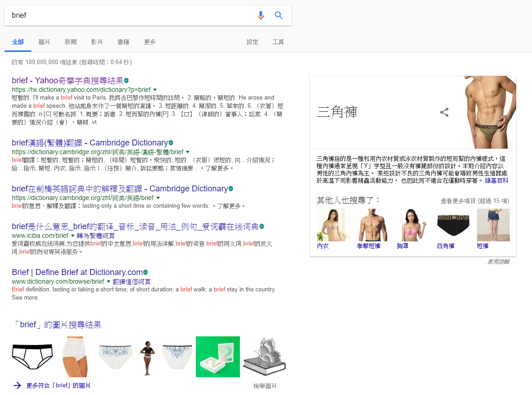Image resolution: width=532 pixels, height=395 pixels.
Task: Switch to 圖片 tab
Action: coord(44,42)
